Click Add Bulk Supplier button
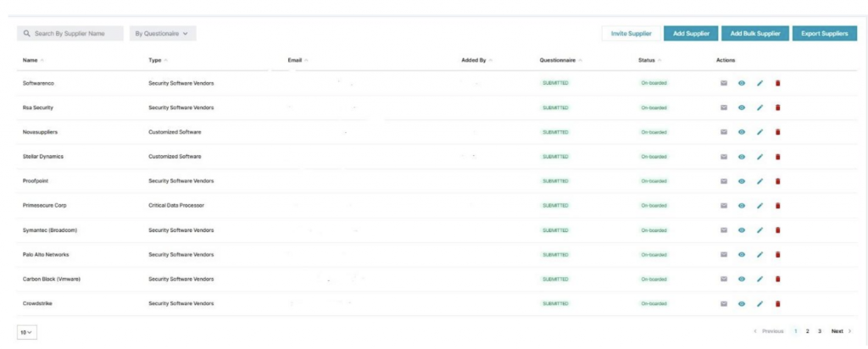The width and height of the screenshot is (868, 349). point(755,34)
